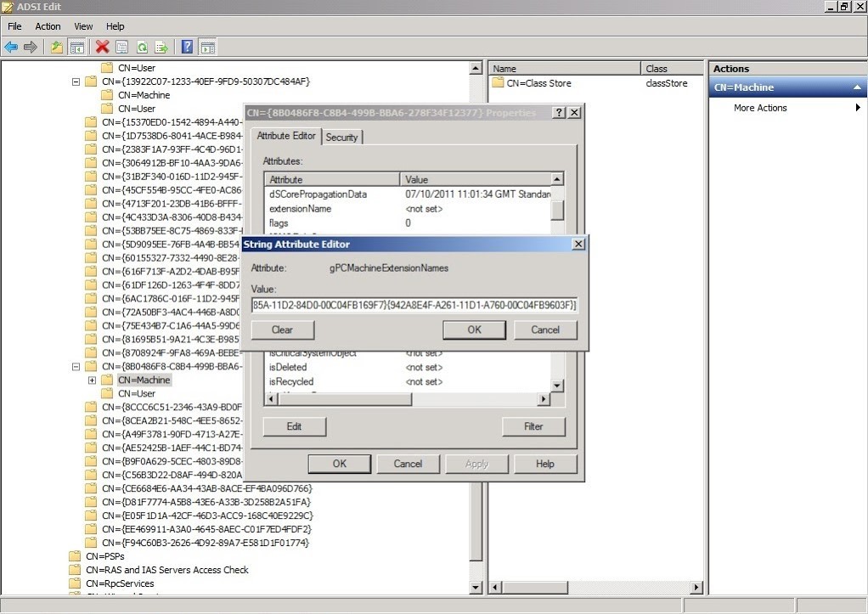Click the Up One Level folder icon
The height and width of the screenshot is (614, 868).
coord(56,47)
